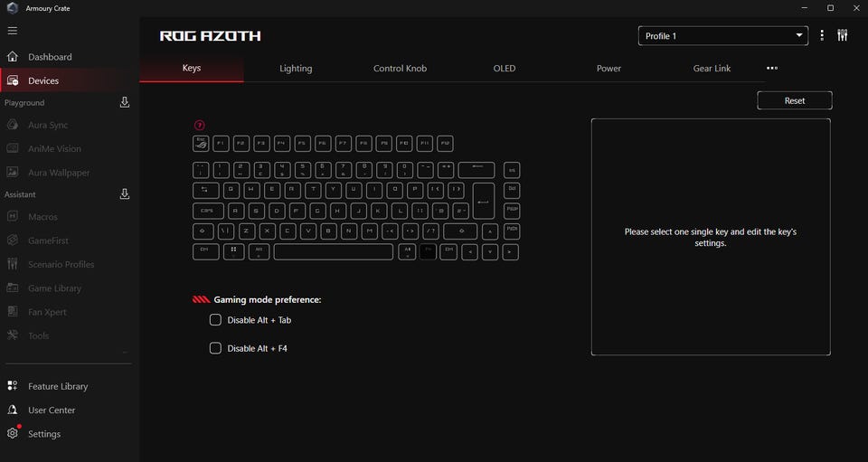Viewport: 868px width, 462px height.
Task: Select the Backspace key
Action: coord(476,170)
